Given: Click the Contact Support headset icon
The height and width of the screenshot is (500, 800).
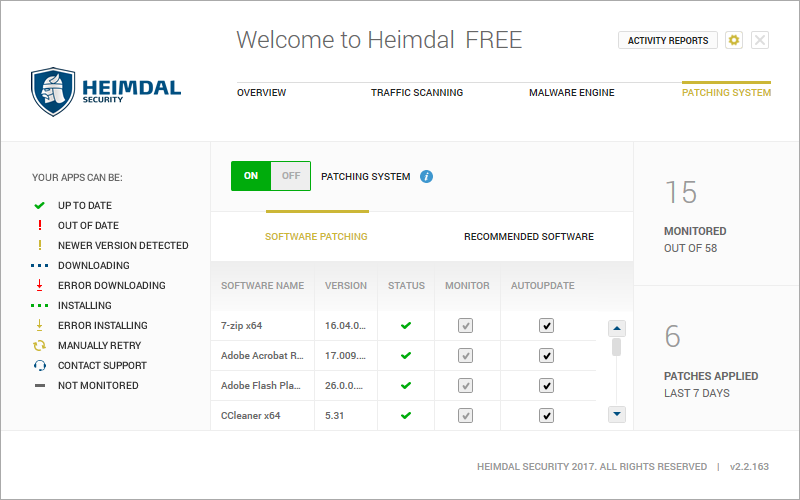Looking at the screenshot, I should click(x=40, y=366).
